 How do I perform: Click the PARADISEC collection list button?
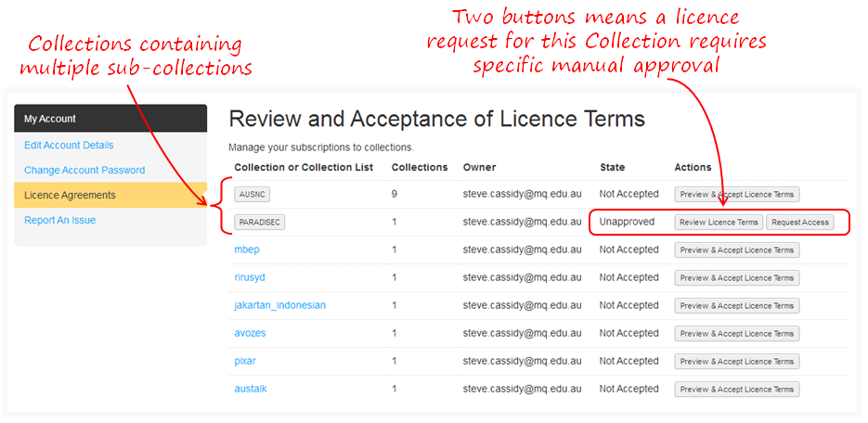260,223
